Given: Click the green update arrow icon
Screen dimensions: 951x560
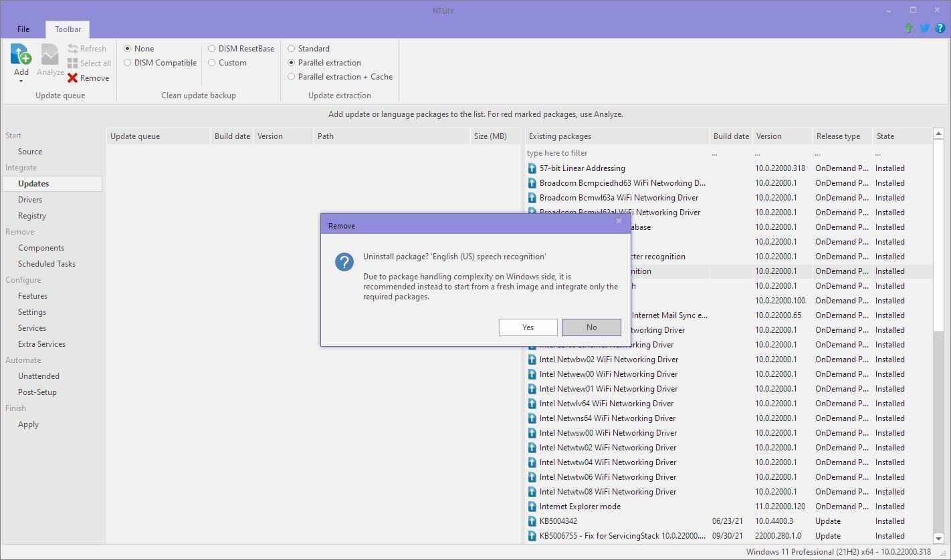Looking at the screenshot, I should pyautogui.click(x=908, y=28).
